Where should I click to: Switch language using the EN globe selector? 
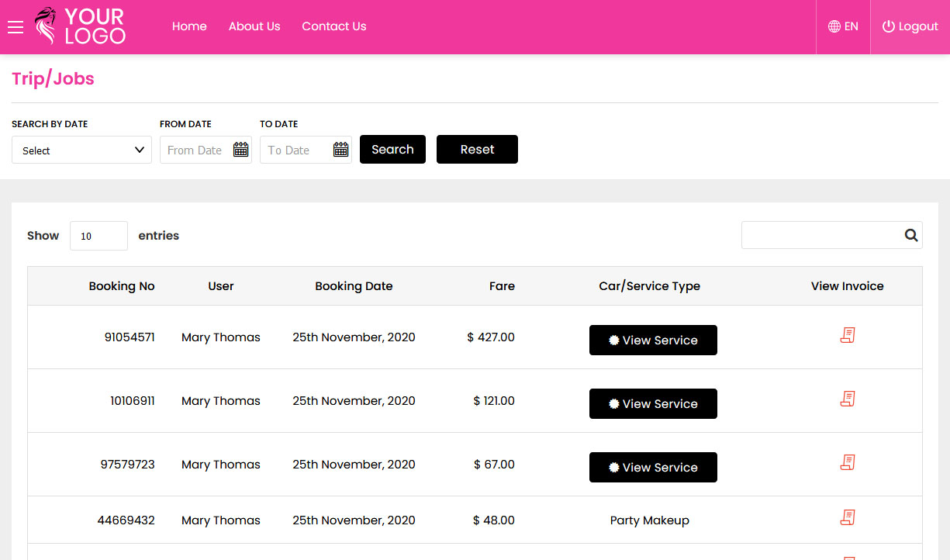coord(843,26)
